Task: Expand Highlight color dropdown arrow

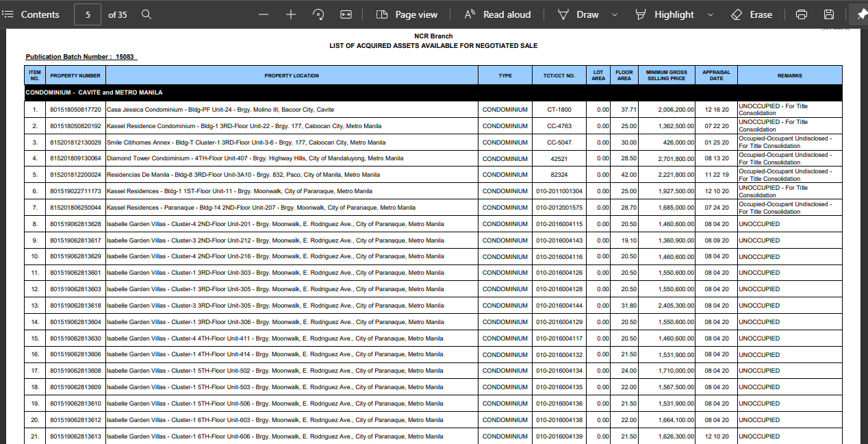Action: 710,14
